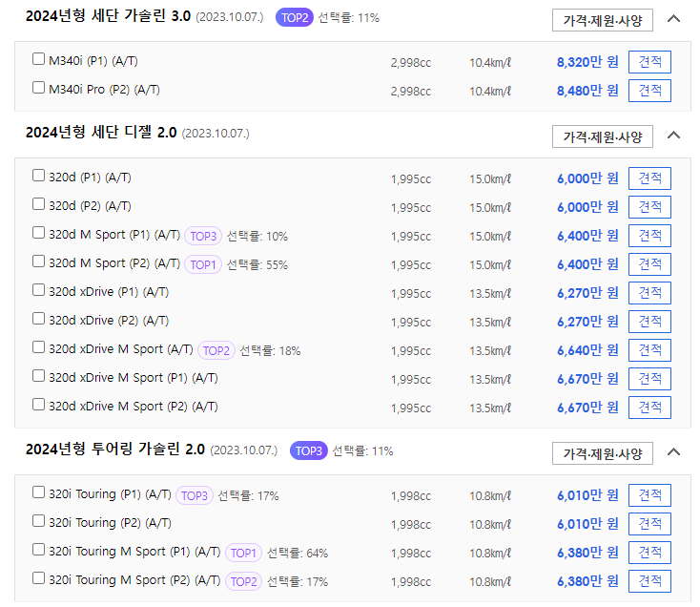Request 견적 for 320i Touring M Sport (P2)

(649, 581)
